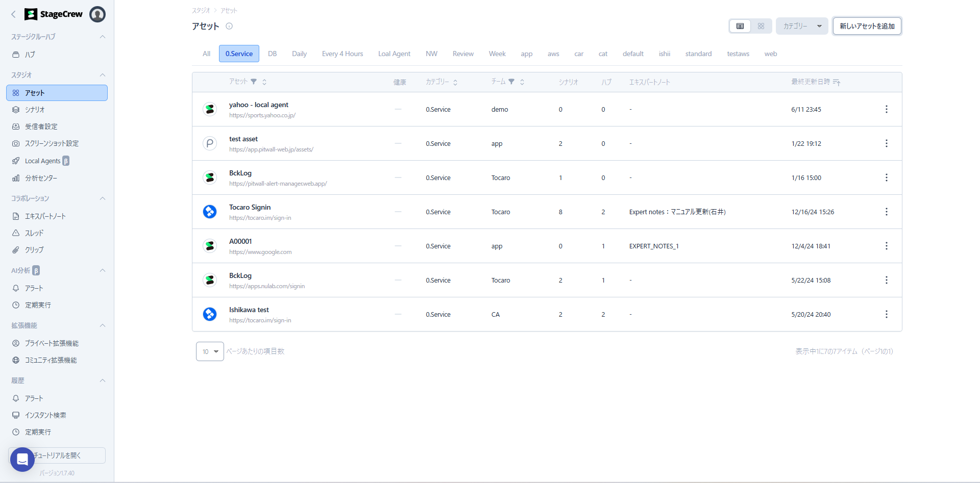Open Local Agents in sidebar
Viewport: 980px width, 483px height.
[x=43, y=161]
